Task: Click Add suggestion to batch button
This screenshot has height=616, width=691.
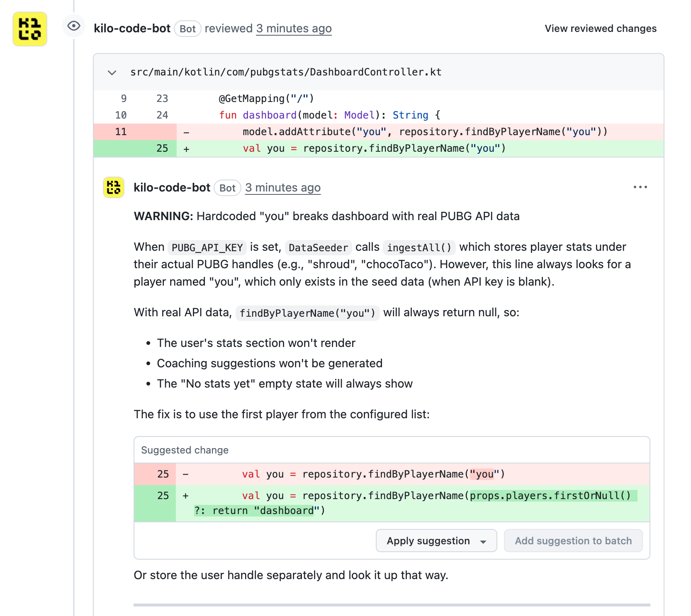Action: (573, 541)
